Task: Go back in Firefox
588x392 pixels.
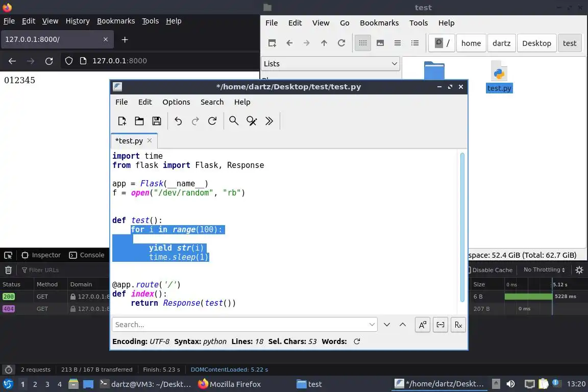Action: tap(12, 61)
